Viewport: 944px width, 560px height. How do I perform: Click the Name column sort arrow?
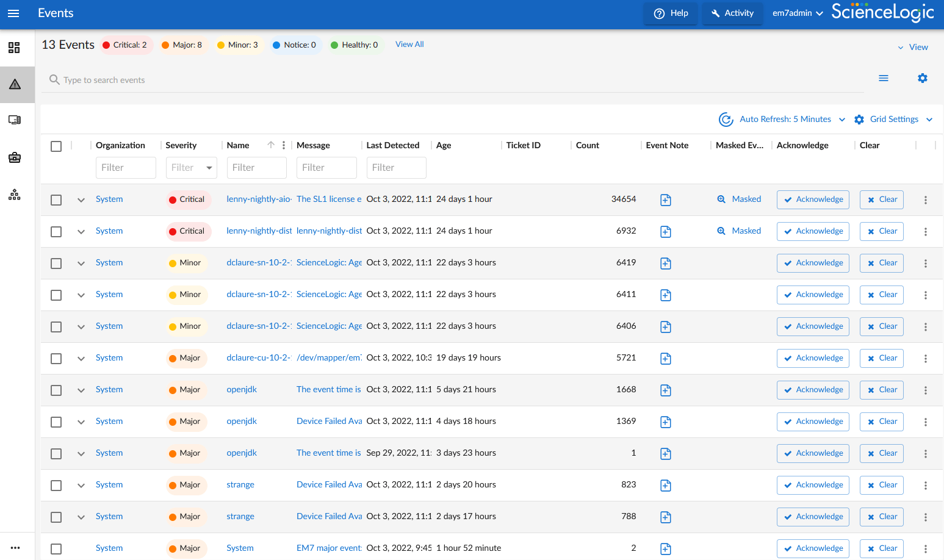coord(271,145)
